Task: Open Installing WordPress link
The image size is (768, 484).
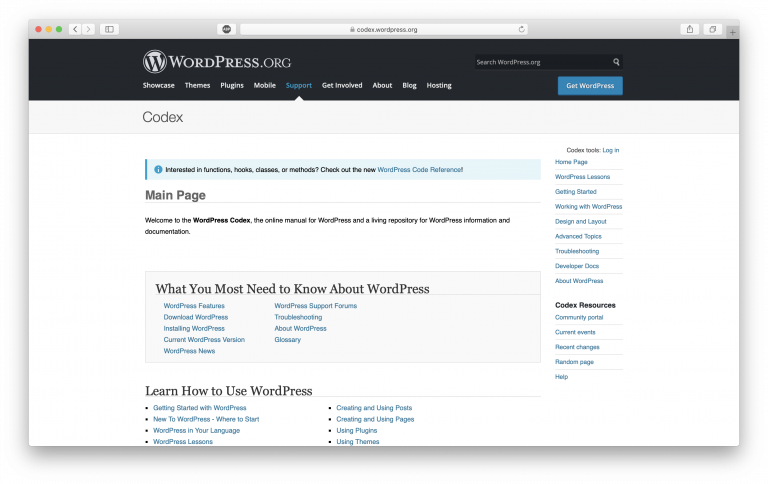Action: click(194, 328)
